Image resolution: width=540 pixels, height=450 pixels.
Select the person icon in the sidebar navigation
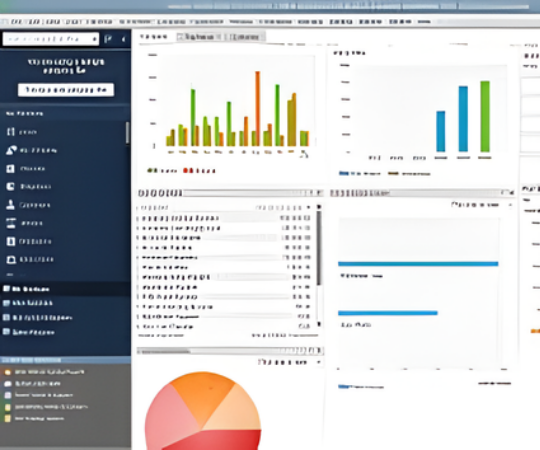pos(11,205)
